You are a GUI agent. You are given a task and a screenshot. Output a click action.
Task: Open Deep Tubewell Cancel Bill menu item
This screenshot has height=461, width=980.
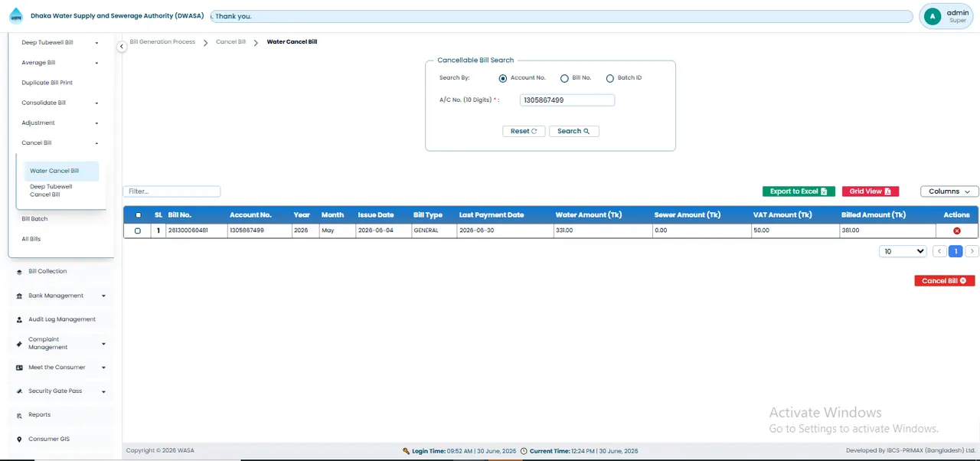click(51, 191)
